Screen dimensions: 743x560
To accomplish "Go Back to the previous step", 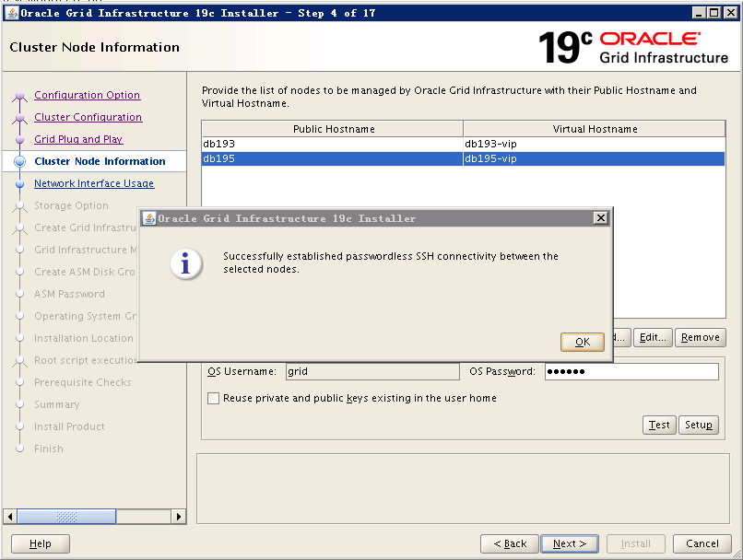I will pos(510,544).
